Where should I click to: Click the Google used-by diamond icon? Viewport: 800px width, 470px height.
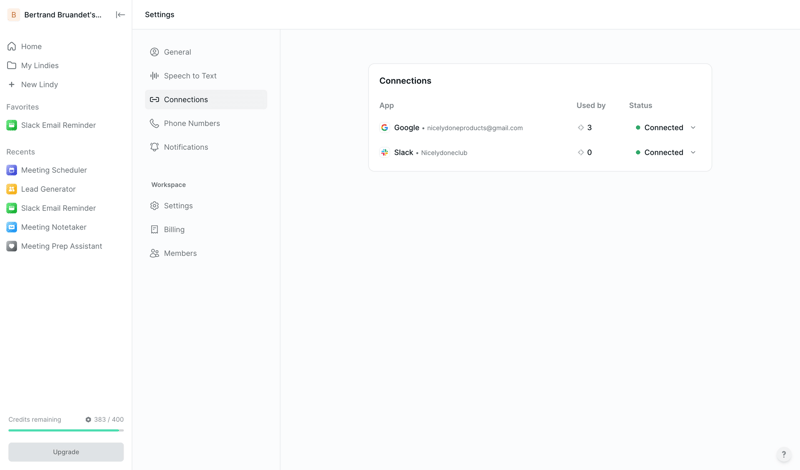pos(581,128)
